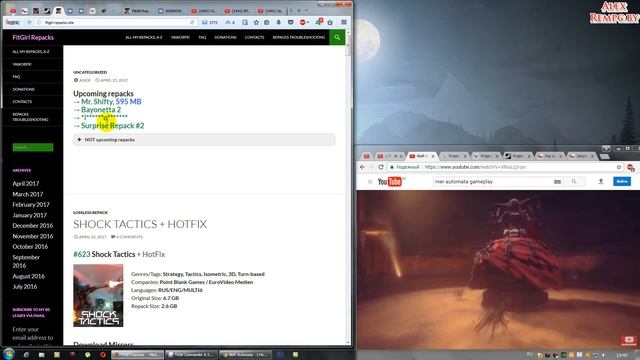
Task: Open the red extension icon in Chrome toolbar
Action: coord(631,167)
